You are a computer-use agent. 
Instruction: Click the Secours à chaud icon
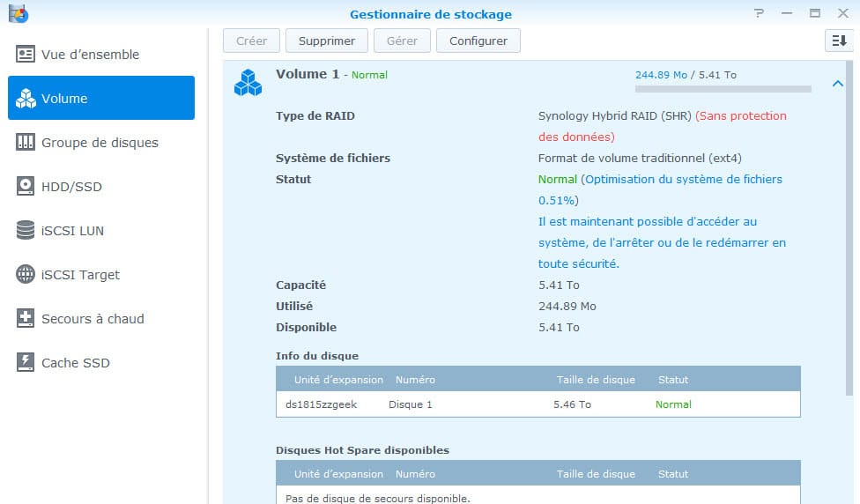[26, 319]
